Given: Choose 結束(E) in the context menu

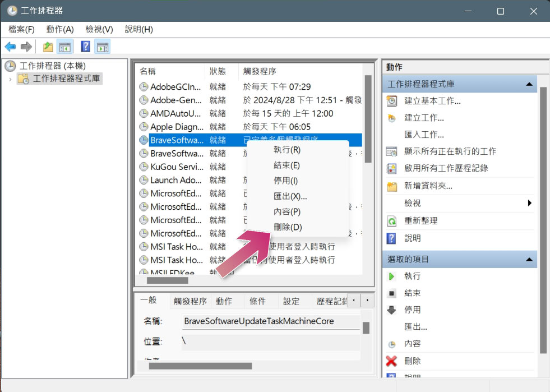Looking at the screenshot, I should pos(298,165).
